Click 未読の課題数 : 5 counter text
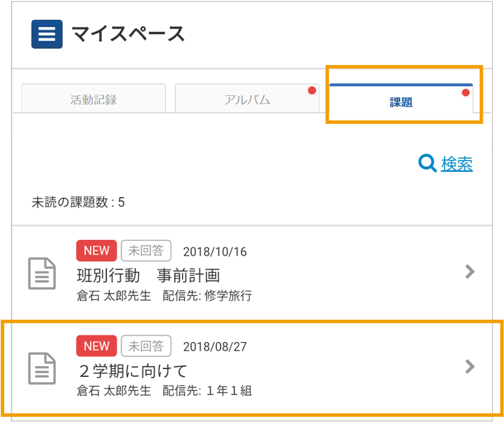504x422 pixels. click(78, 202)
